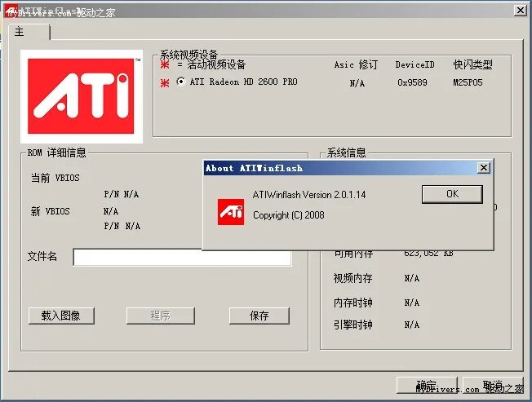Click the 新 VBIOS label
Image resolution: width=532 pixels, height=402 pixels.
51,211
